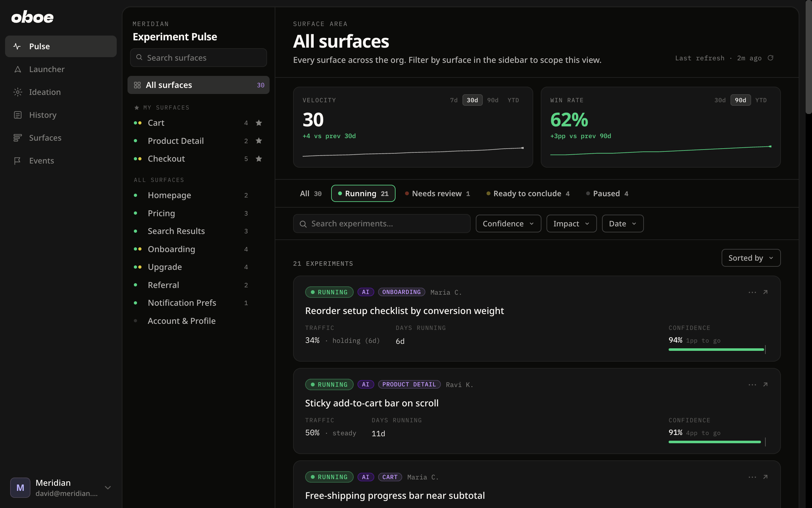Image resolution: width=812 pixels, height=508 pixels.
Task: Set Win Rate range to 90d
Action: tap(740, 100)
